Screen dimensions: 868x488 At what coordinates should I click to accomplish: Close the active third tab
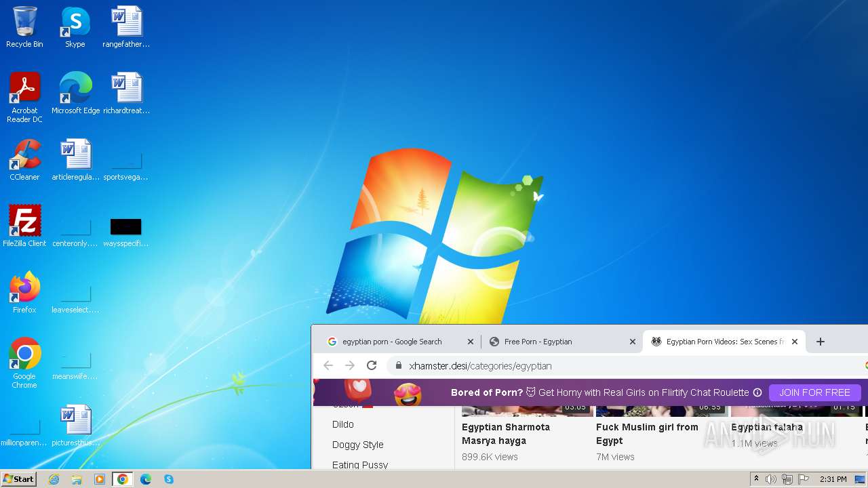tap(795, 342)
